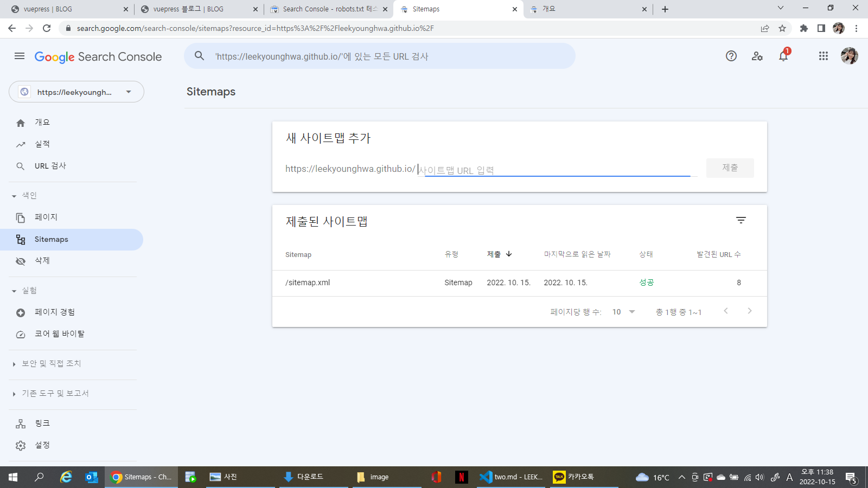
Task: Go to 페이지 경험 in sidebar
Action: [x=54, y=312]
